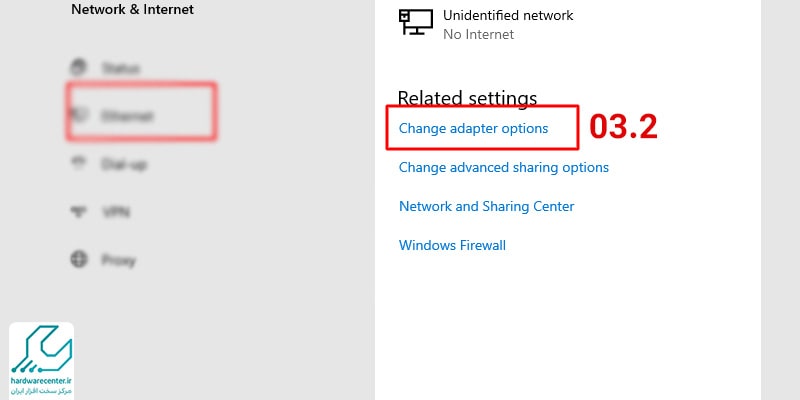Viewport: 800px width, 400px height.
Task: Switch to the Proxy settings label
Action: tap(118, 261)
